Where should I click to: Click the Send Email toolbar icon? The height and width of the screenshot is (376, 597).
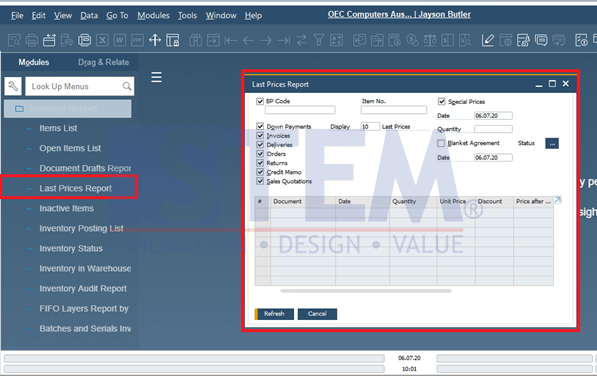[49, 40]
